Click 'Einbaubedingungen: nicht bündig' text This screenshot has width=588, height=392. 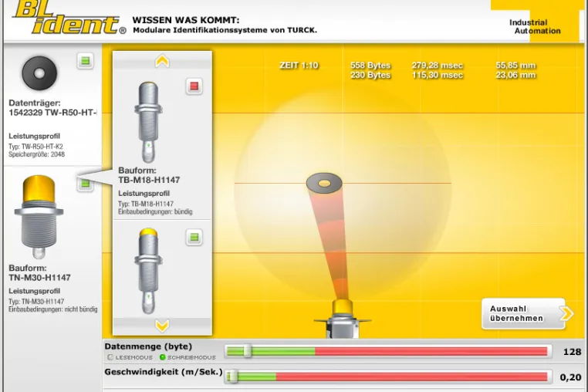coord(53,309)
